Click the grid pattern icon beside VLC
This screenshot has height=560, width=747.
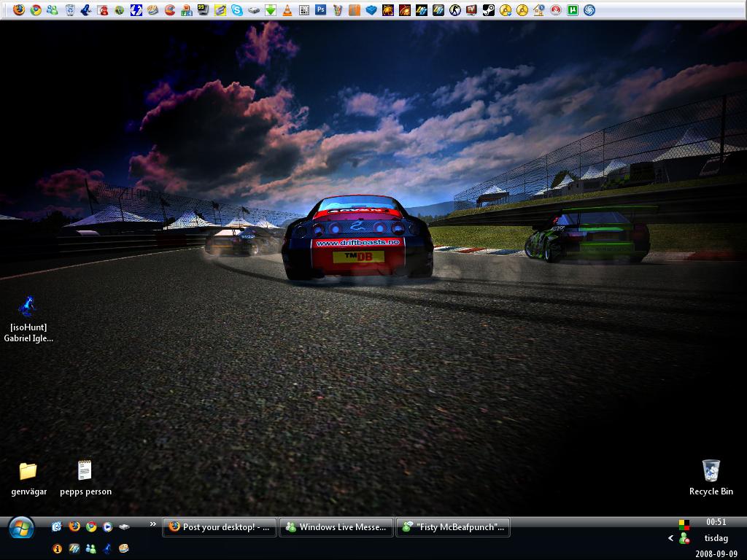tap(304, 9)
